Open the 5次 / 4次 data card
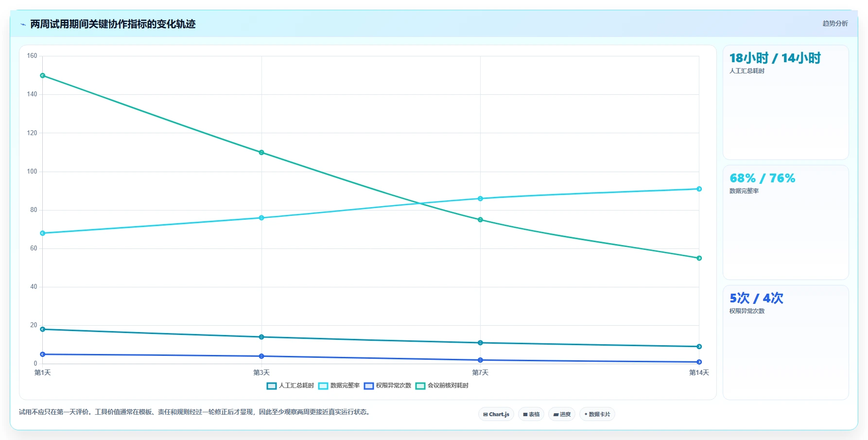Image resolution: width=868 pixels, height=440 pixels. [x=785, y=342]
